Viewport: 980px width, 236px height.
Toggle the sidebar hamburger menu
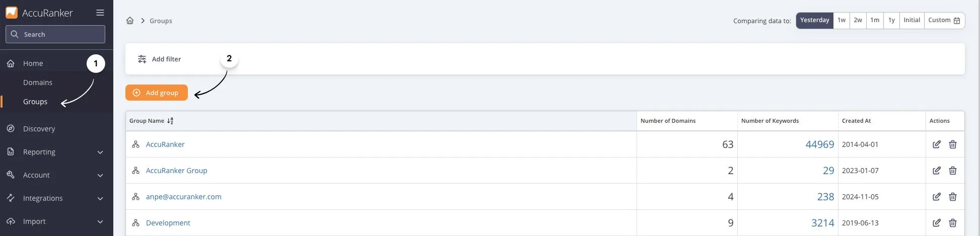100,13
